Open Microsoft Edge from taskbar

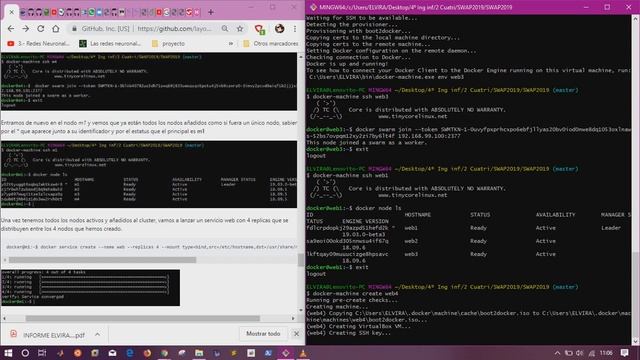click(x=130, y=353)
